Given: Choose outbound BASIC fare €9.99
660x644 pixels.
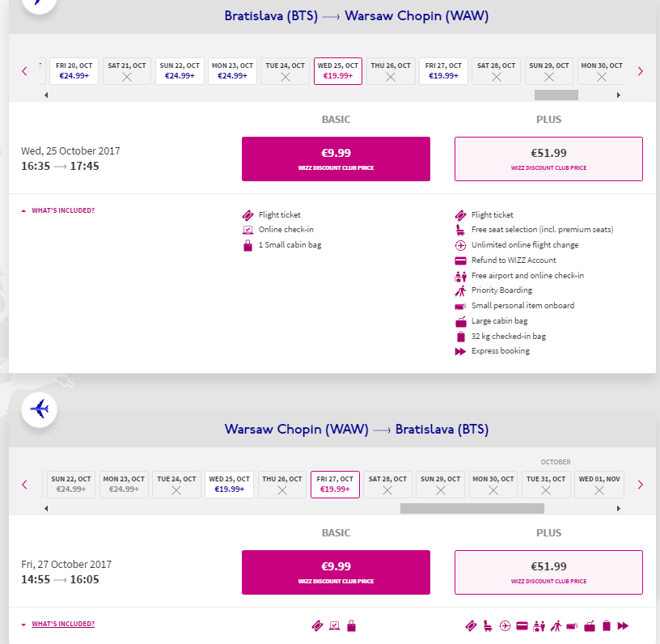Looking at the screenshot, I should [x=336, y=159].
